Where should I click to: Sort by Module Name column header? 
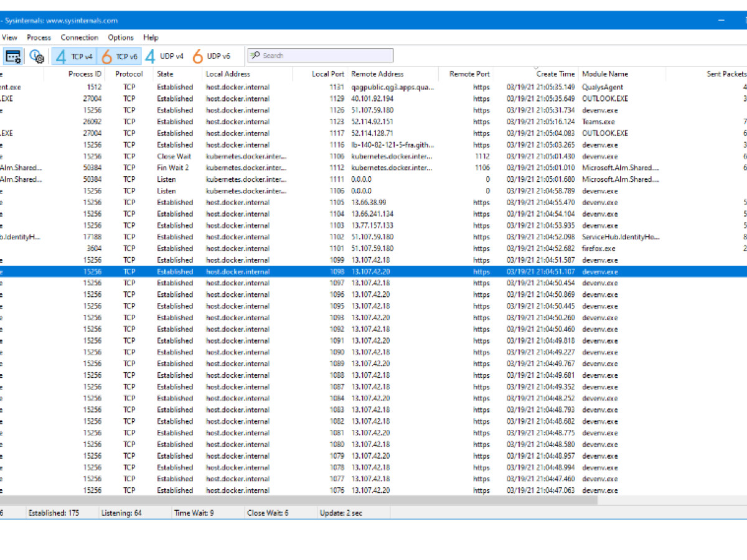tap(604, 74)
